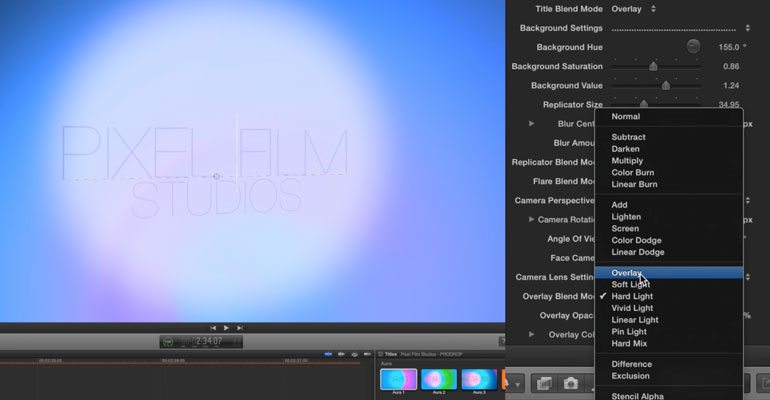Viewport: 770px width, 400px height.
Task: Expand the Overlay Color disclosure triangle
Action: pos(531,334)
